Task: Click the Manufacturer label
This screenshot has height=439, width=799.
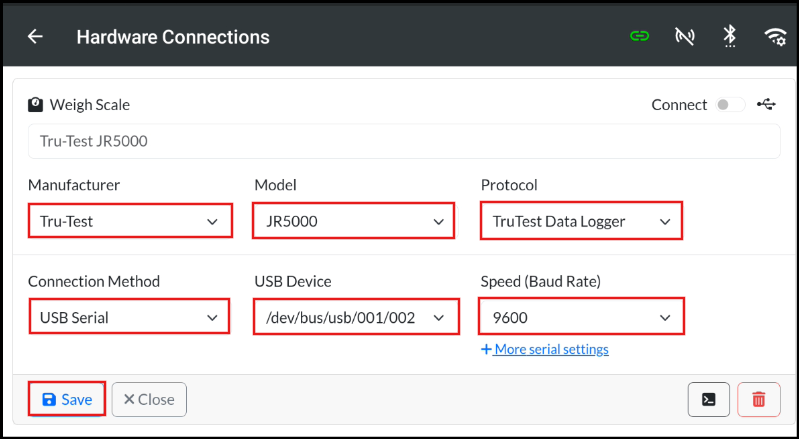Action: point(74,185)
